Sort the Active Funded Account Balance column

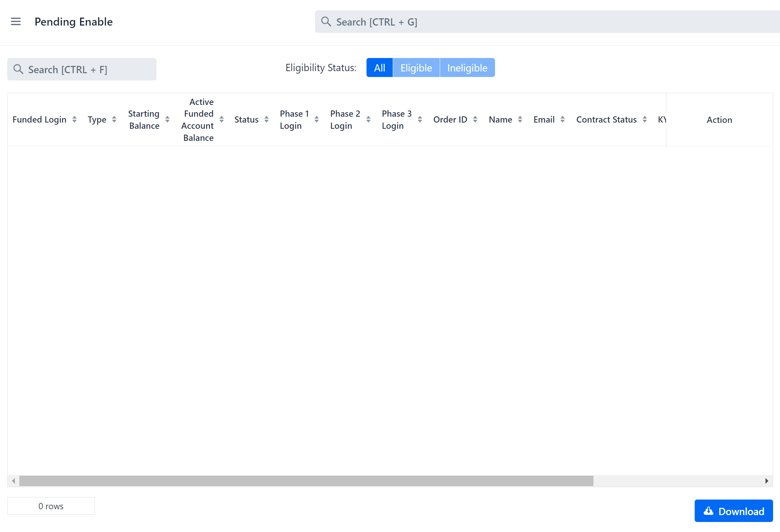(221, 119)
